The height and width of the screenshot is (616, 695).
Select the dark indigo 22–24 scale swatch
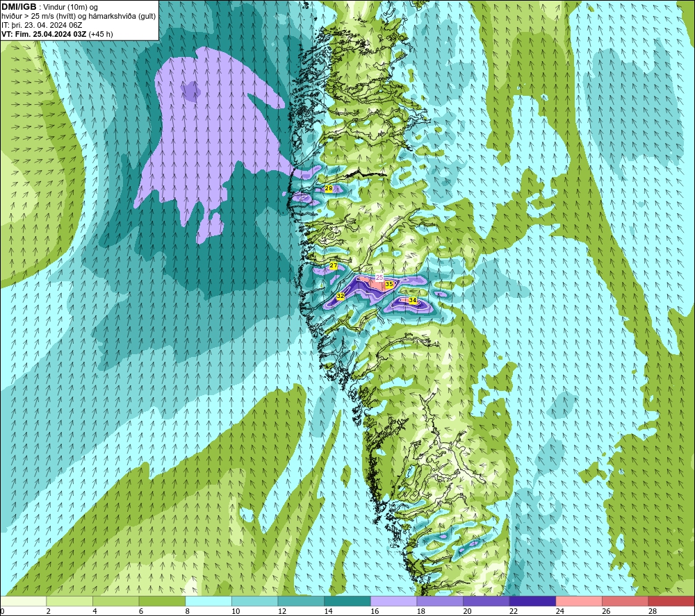533,601
